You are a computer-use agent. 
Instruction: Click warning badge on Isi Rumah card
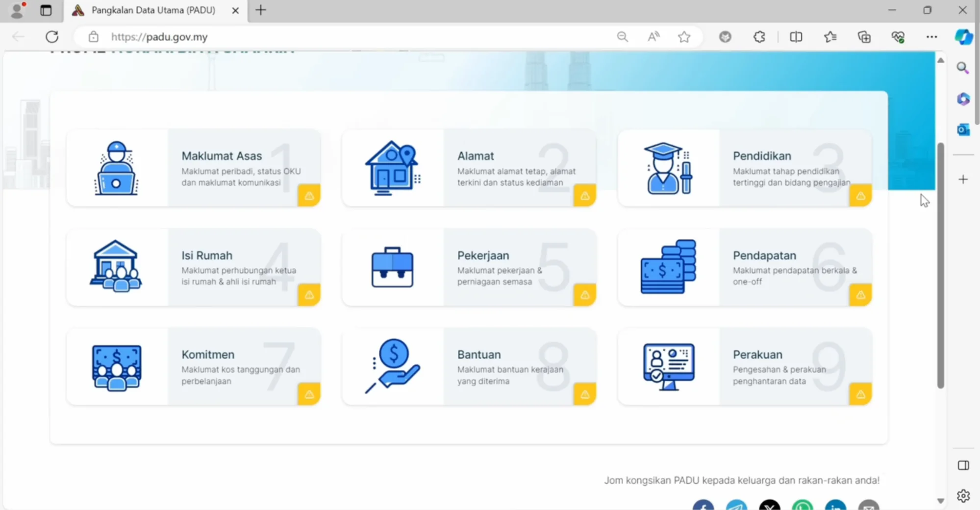(x=309, y=295)
